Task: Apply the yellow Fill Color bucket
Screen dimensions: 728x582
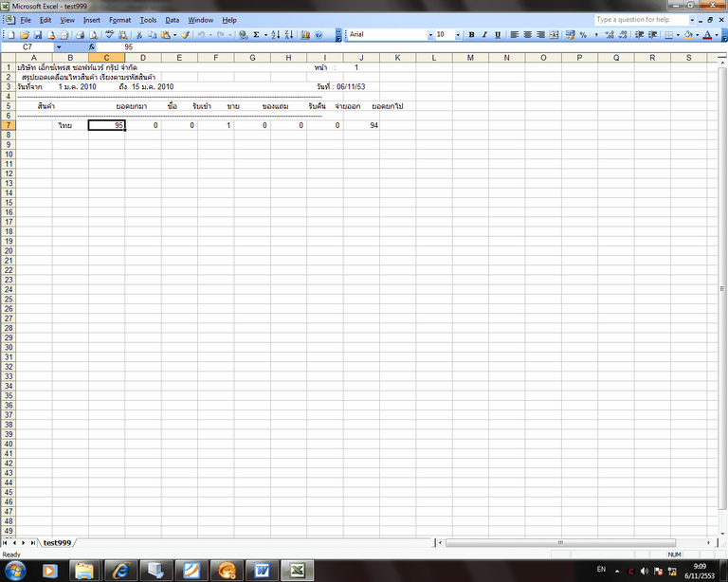Action: tap(688, 35)
